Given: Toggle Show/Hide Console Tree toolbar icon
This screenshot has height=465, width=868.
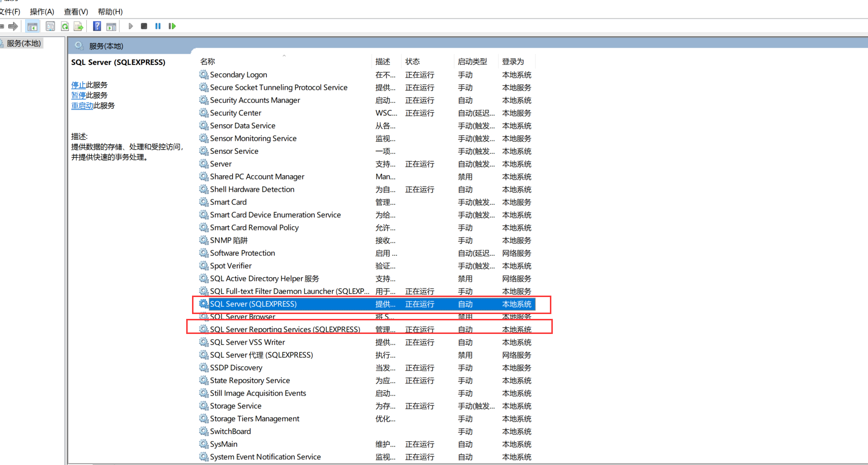Looking at the screenshot, I should (x=32, y=26).
